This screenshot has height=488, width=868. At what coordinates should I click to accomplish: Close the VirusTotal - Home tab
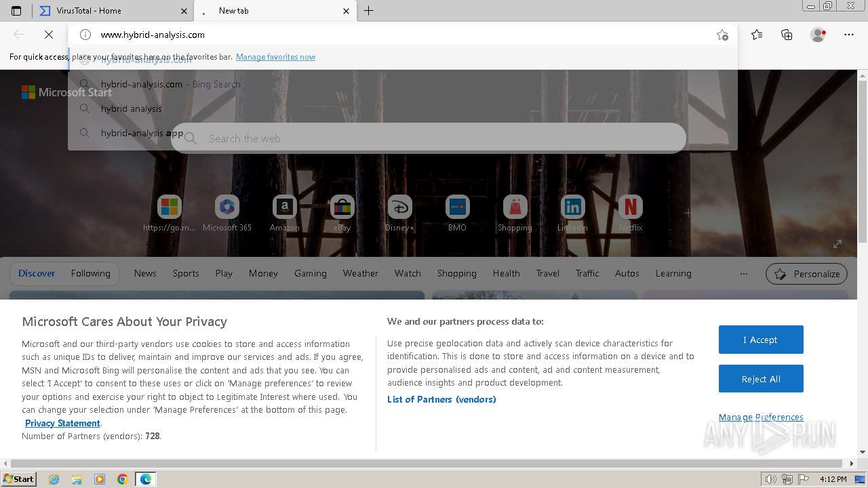pos(184,11)
